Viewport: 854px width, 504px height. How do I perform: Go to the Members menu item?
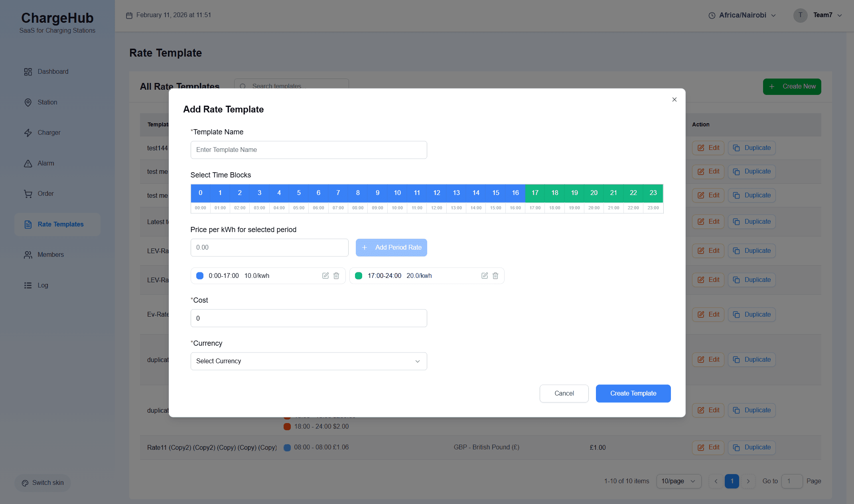click(x=51, y=255)
